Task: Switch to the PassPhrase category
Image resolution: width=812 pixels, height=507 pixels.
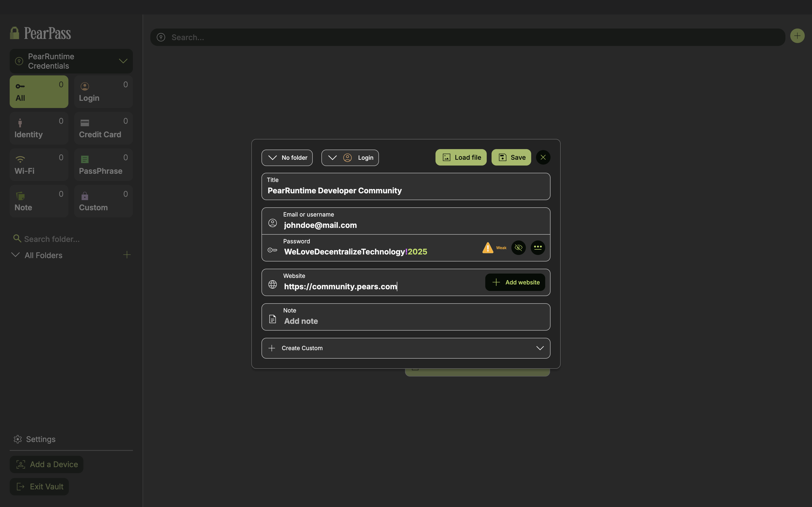Action: point(103,165)
